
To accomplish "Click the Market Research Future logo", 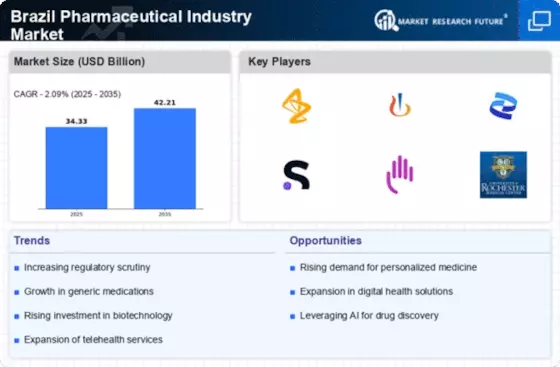I will (441, 21).
